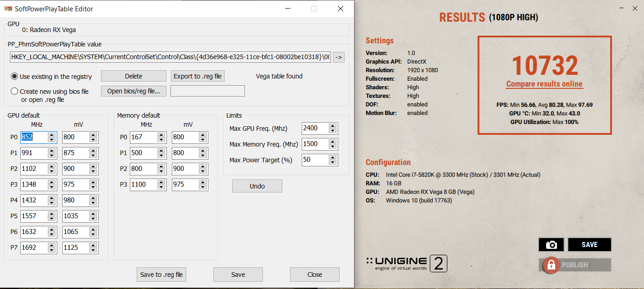Click the Memory P0 MHz field showing 167
This screenshot has height=289, width=644.
tap(143, 137)
